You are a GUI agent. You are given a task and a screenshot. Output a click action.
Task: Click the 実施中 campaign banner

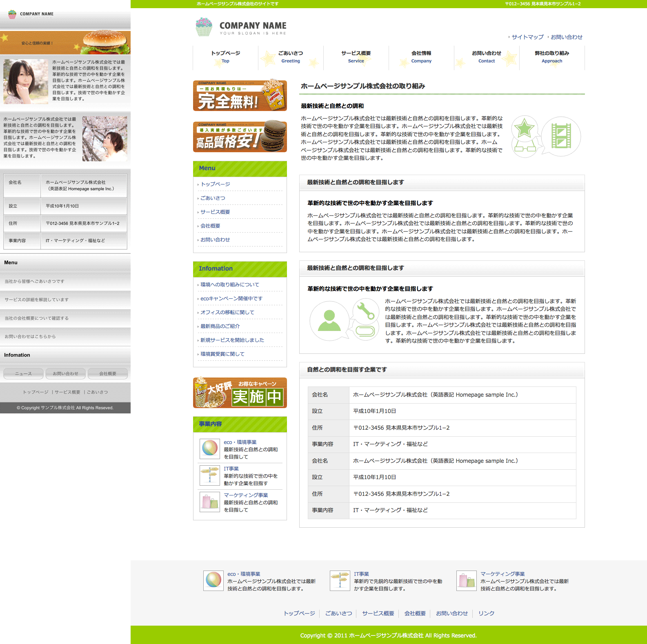(x=240, y=393)
